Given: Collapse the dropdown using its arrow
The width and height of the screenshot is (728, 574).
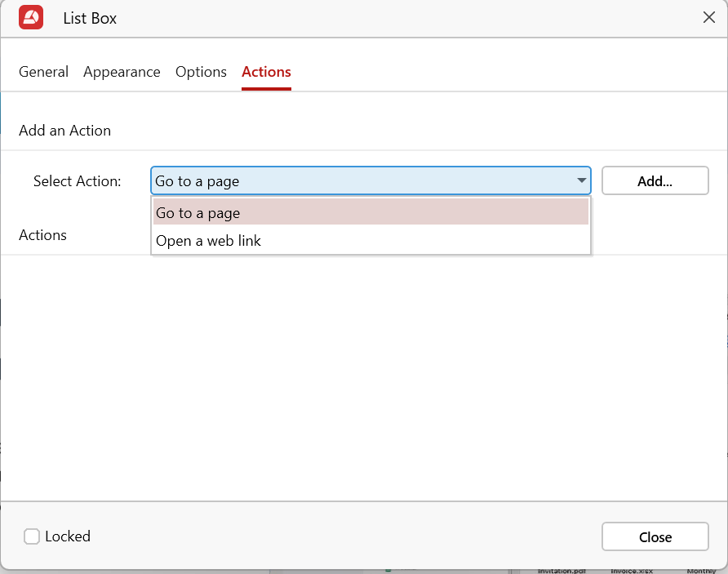Looking at the screenshot, I should click(x=581, y=181).
